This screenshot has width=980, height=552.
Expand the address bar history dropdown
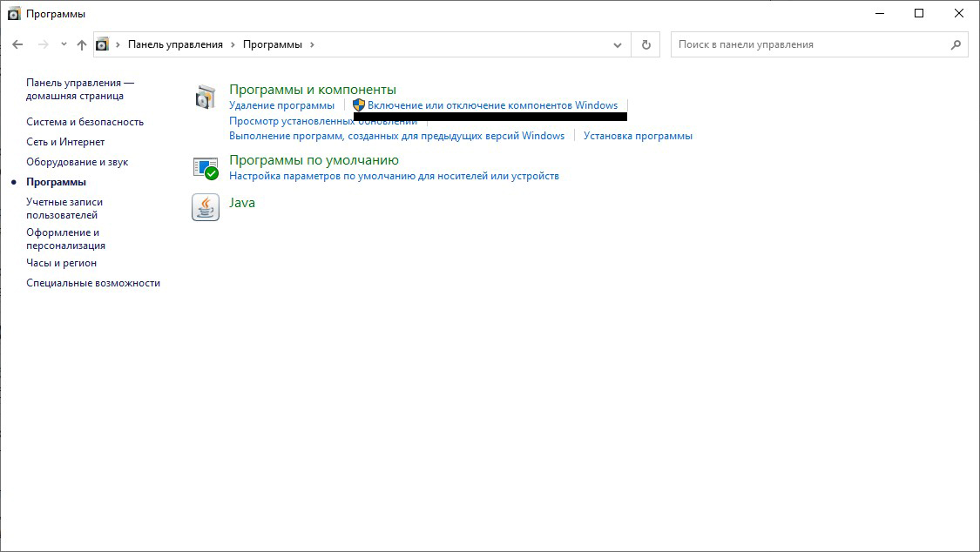click(x=618, y=44)
